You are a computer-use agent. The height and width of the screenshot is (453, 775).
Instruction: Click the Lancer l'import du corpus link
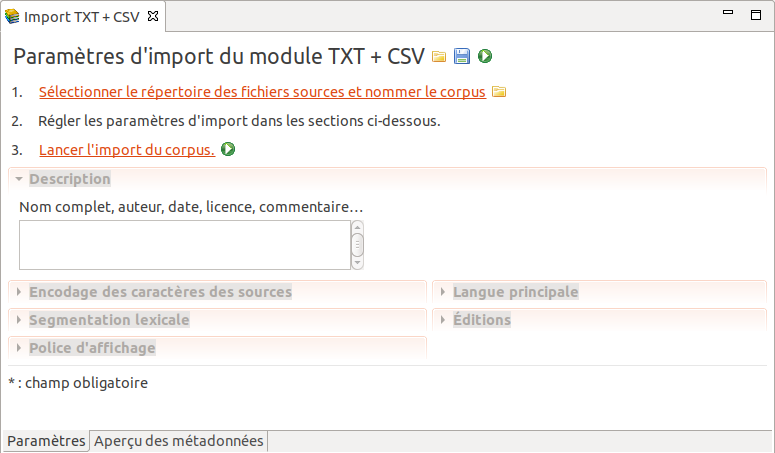(127, 150)
